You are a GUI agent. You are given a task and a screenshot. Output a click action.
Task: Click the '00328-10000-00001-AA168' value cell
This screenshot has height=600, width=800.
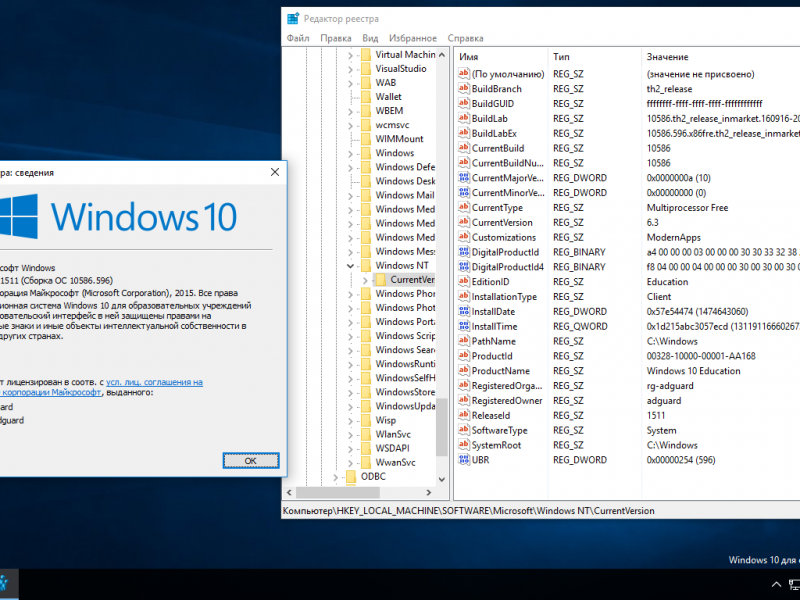pos(701,356)
